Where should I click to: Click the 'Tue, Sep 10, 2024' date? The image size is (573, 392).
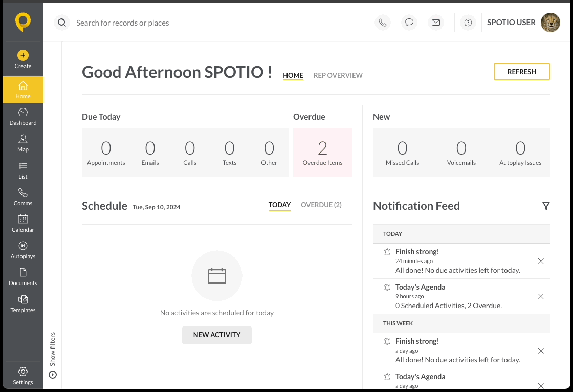point(157,207)
